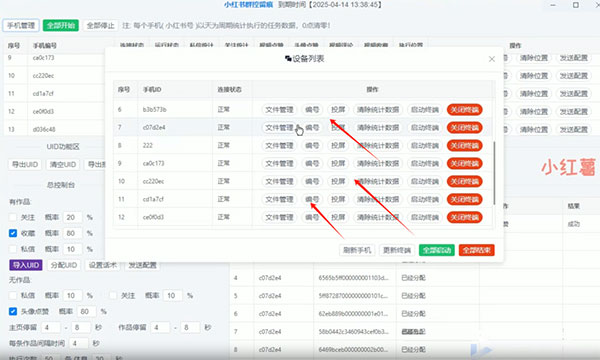Click 关闭终端 for device 222
600x360 pixels.
point(465,146)
